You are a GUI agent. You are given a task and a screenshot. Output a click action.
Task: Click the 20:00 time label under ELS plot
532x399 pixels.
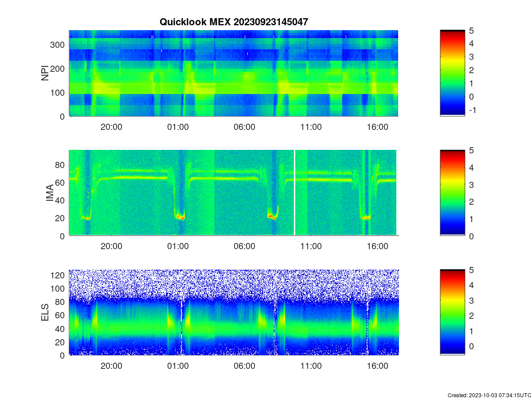coord(111,366)
